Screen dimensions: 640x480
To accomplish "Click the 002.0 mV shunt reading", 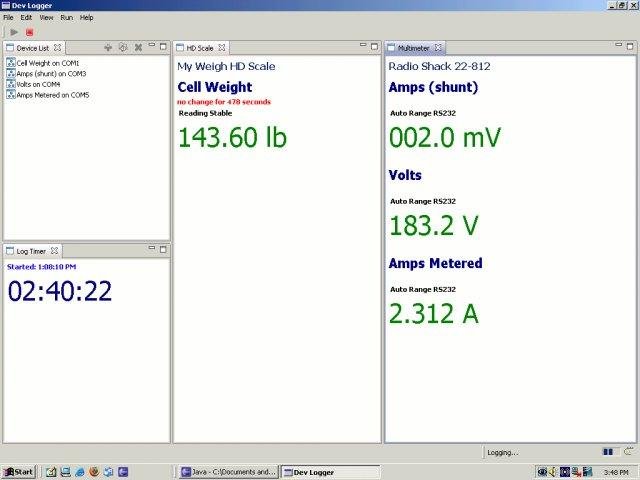I will pos(445,137).
